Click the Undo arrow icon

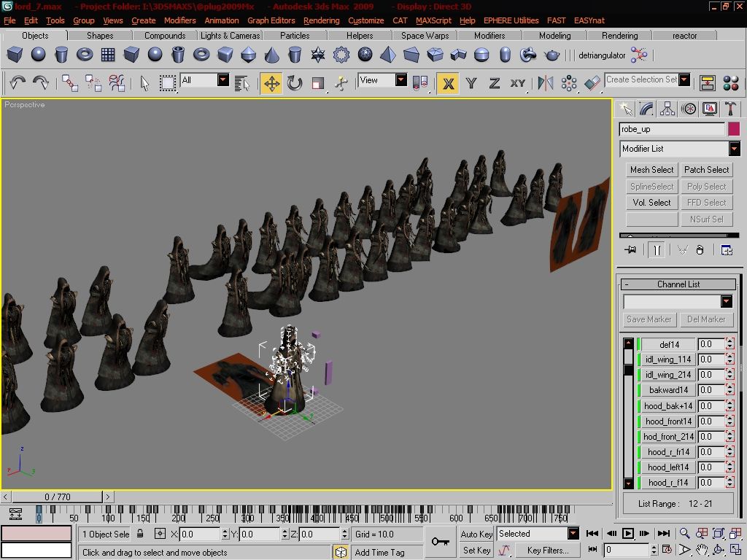coord(18,83)
